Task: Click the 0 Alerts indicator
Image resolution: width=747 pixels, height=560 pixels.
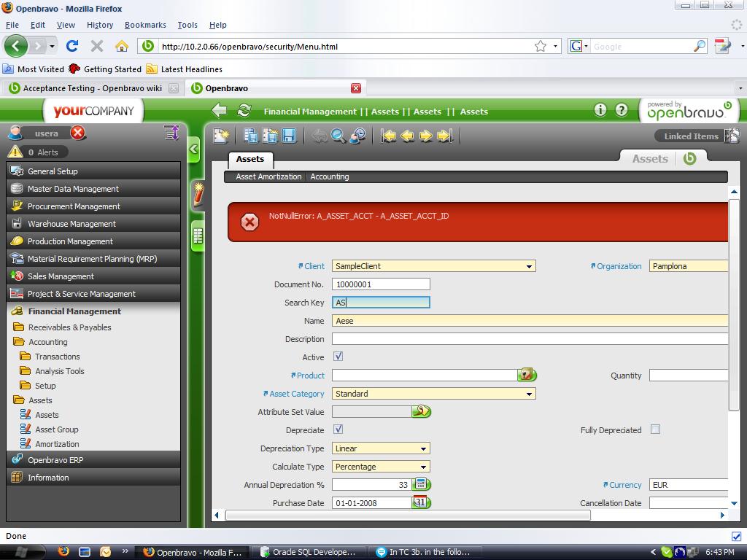Action: pyautogui.click(x=37, y=152)
